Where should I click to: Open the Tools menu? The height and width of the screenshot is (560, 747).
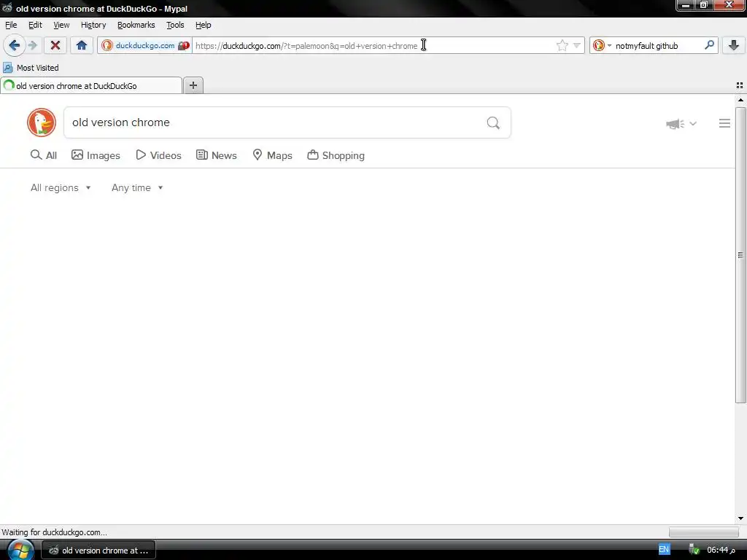click(175, 25)
